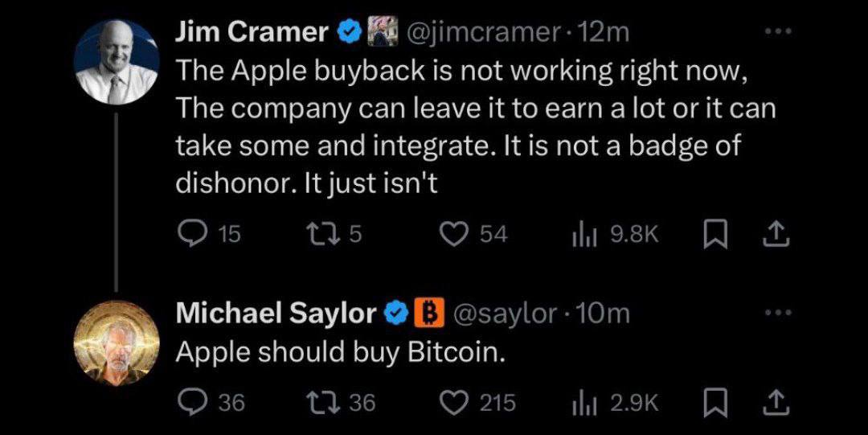The width and height of the screenshot is (868, 435).
Task: Share Jim Cramer's tweet
Action: click(x=776, y=235)
